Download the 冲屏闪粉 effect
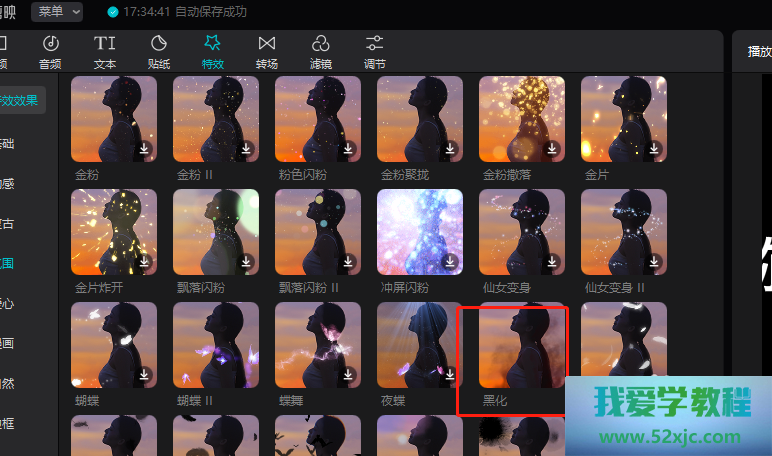 [x=450, y=261]
